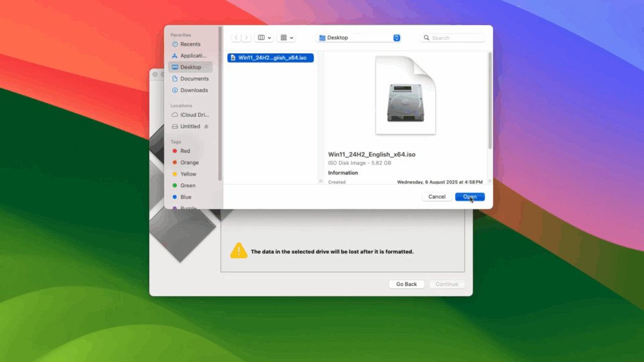Open the grouping options dropdown

pos(286,37)
